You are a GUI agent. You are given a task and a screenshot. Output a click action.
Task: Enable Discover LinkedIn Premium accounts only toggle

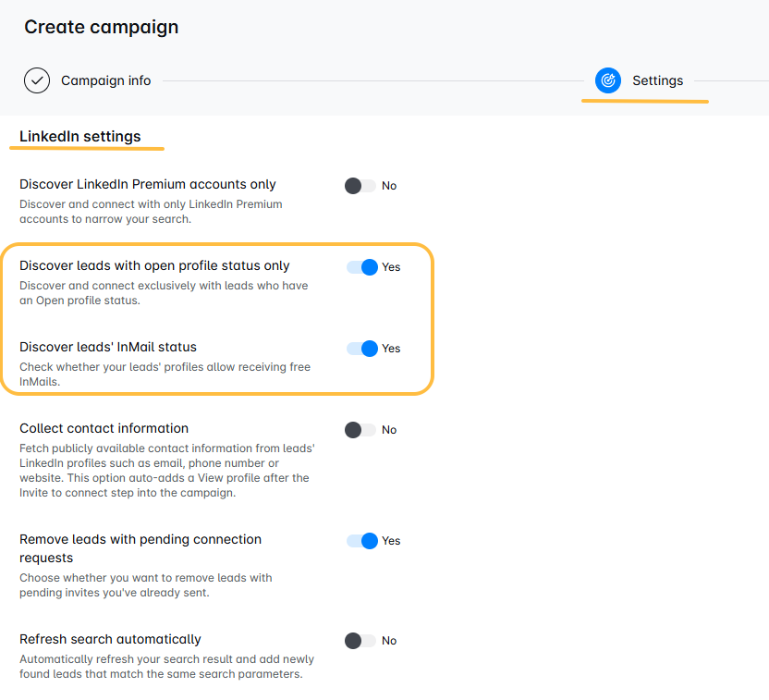pos(360,186)
